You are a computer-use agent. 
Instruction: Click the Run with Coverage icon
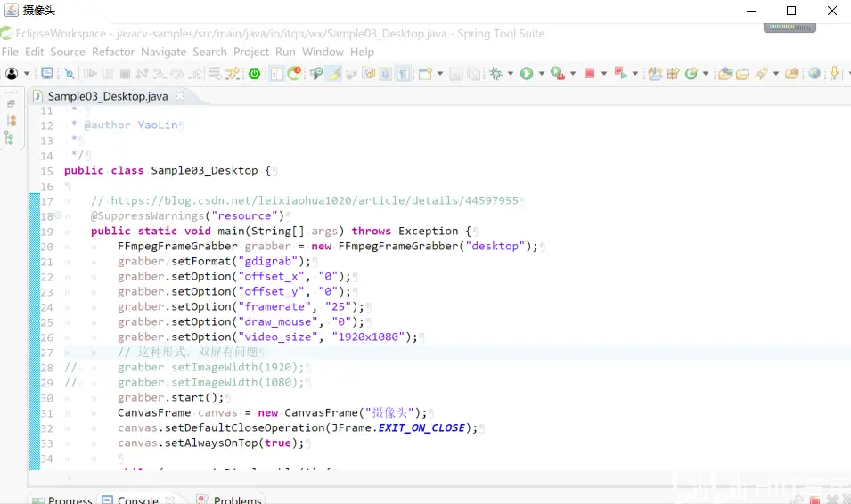tap(558, 73)
